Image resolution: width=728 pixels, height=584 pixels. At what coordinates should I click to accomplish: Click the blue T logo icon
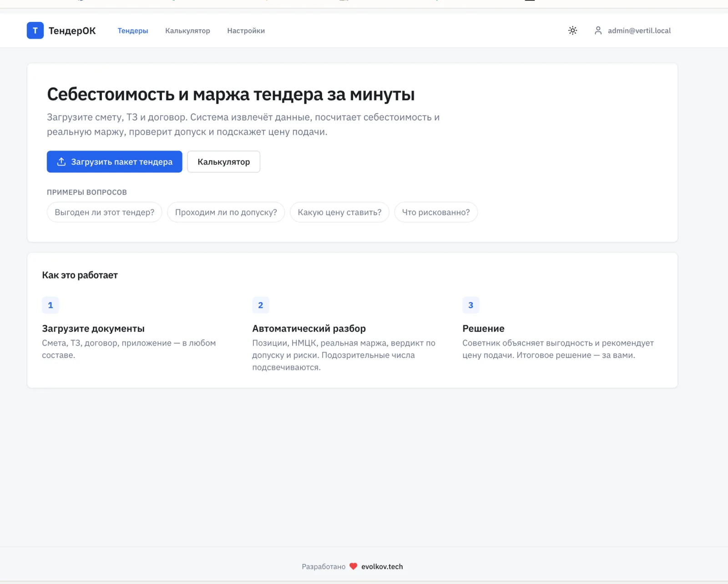(x=35, y=30)
